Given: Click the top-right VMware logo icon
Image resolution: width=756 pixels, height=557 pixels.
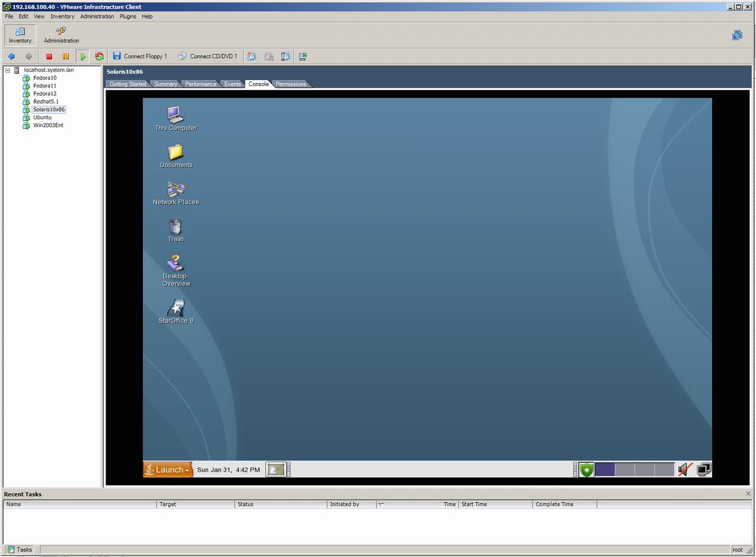Looking at the screenshot, I should (737, 35).
